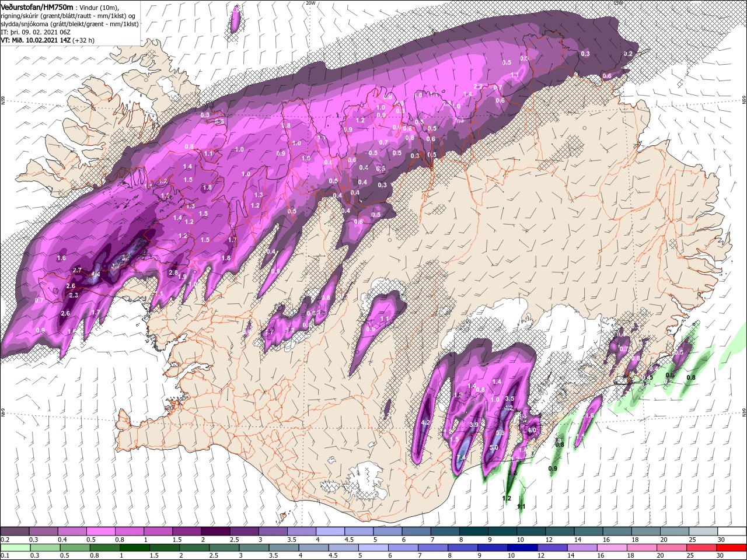Viewport: 747px width, 560px height.
Task: Click the 4.2 precipitation value on the map
Action: pos(425,422)
